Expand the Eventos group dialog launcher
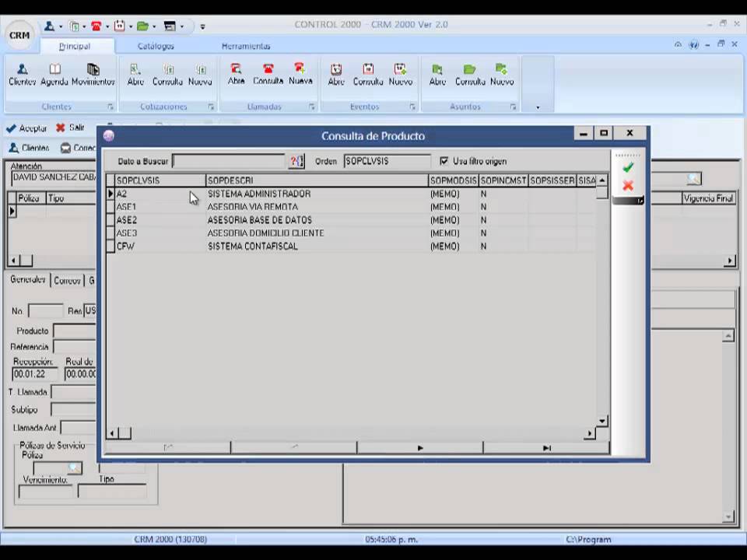This screenshot has height=560, width=747. 412,107
